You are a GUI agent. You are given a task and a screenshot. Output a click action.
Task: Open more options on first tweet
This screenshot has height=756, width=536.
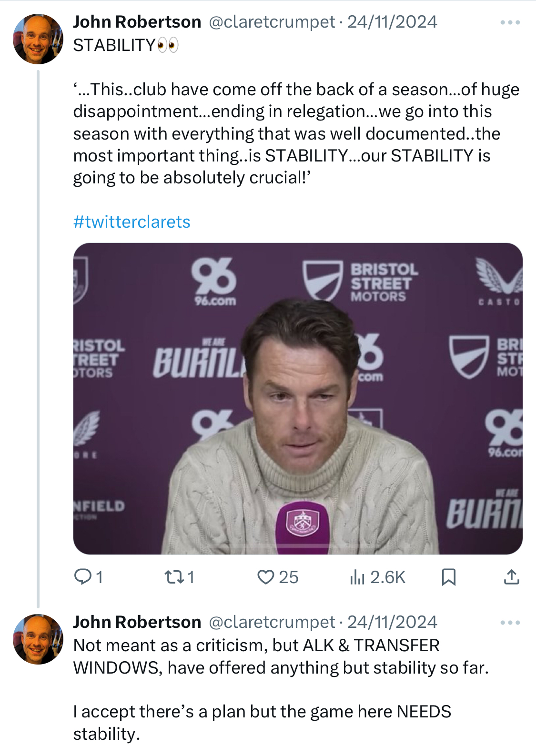pos(510,22)
